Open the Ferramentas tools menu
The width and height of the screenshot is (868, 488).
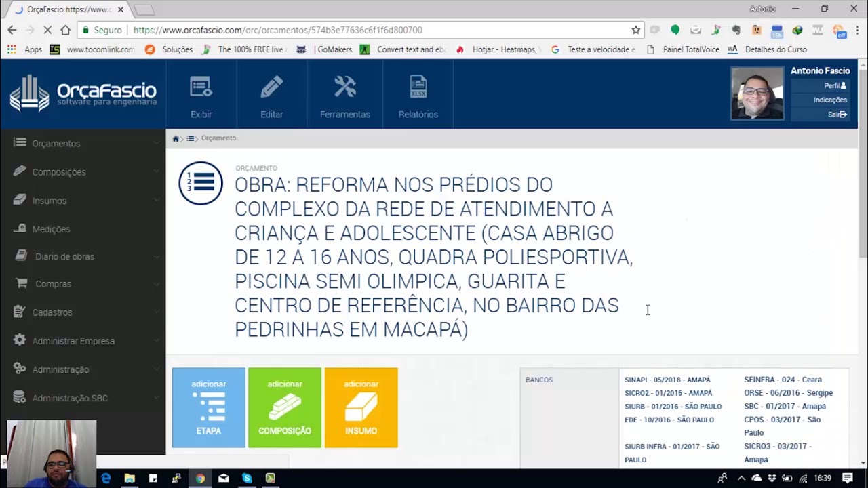coord(344,96)
